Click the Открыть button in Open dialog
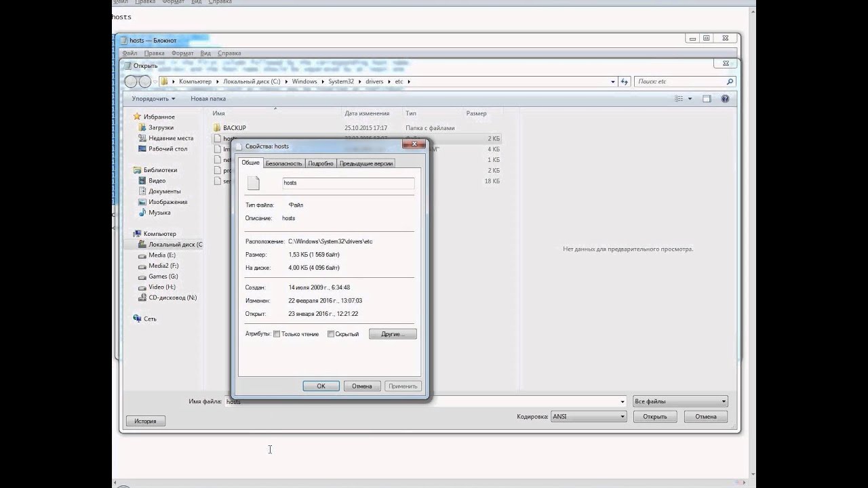This screenshot has width=868, height=488. point(655,417)
